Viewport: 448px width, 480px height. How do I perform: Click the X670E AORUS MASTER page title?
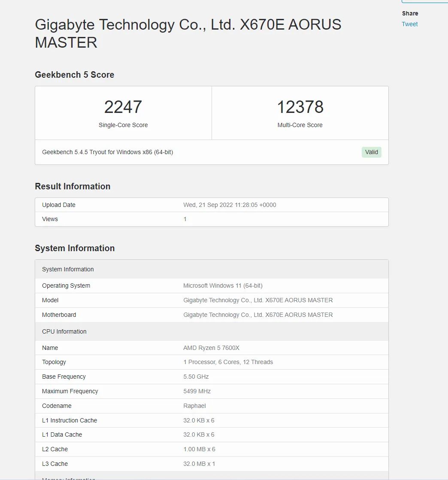[x=188, y=33]
